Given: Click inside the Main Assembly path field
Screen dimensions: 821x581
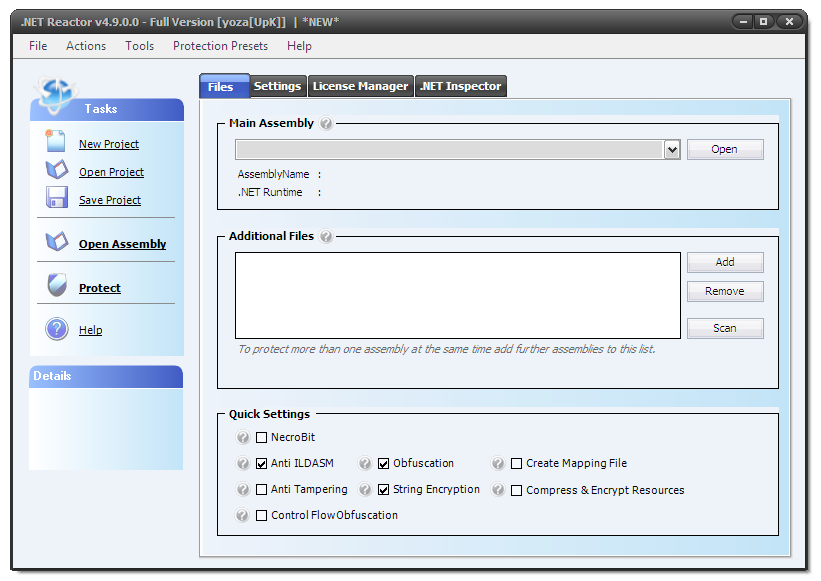Looking at the screenshot, I should click(x=450, y=150).
